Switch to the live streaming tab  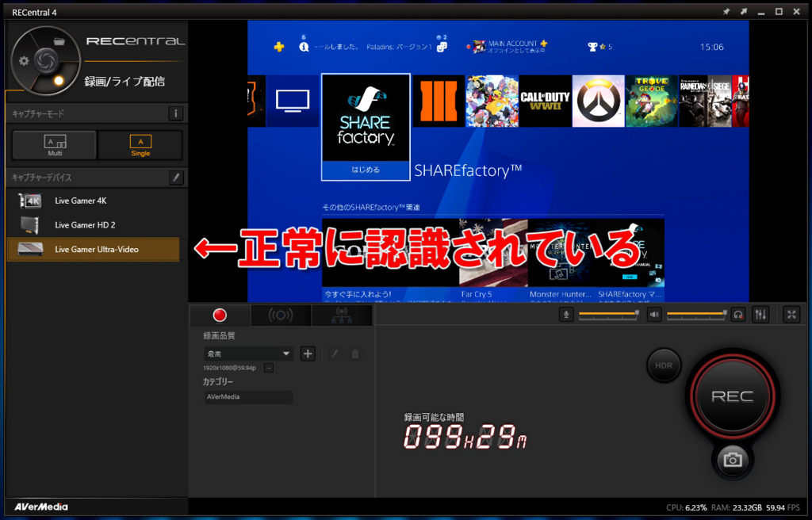[280, 315]
